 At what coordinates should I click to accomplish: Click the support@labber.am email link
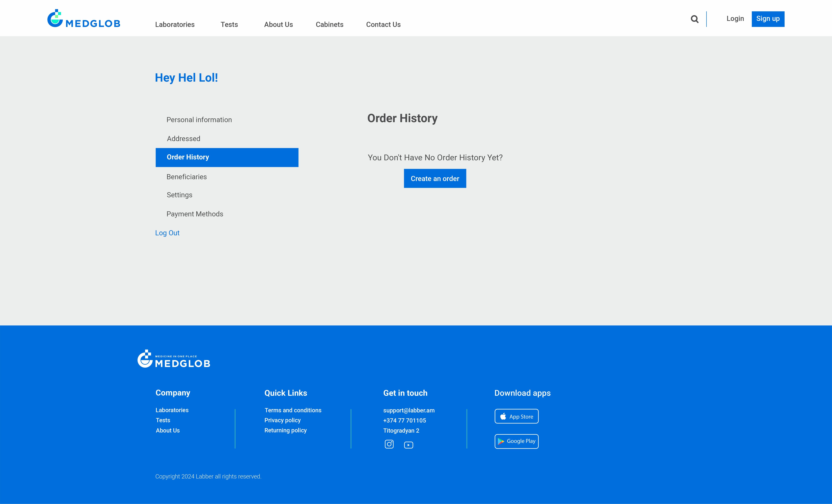pyautogui.click(x=409, y=410)
